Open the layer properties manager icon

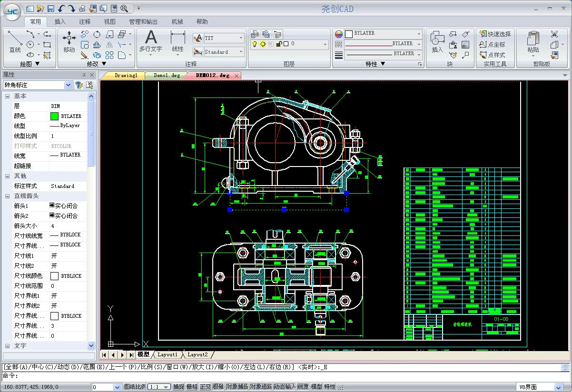[x=255, y=34]
